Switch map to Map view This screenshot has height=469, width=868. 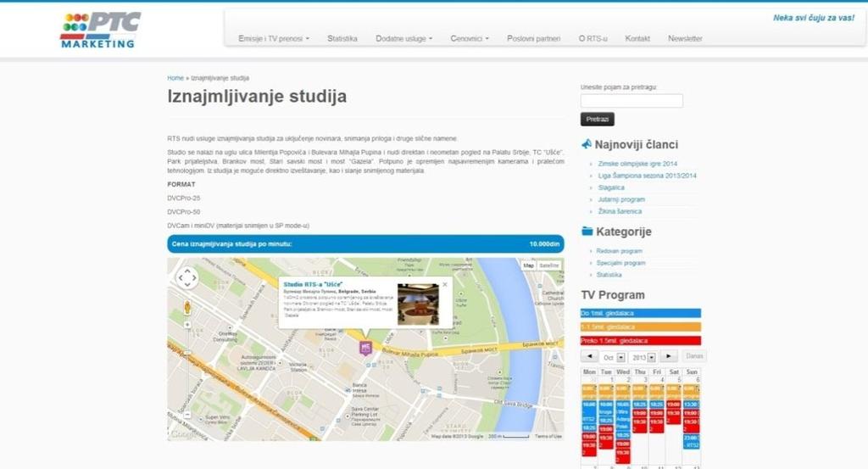tap(529, 265)
